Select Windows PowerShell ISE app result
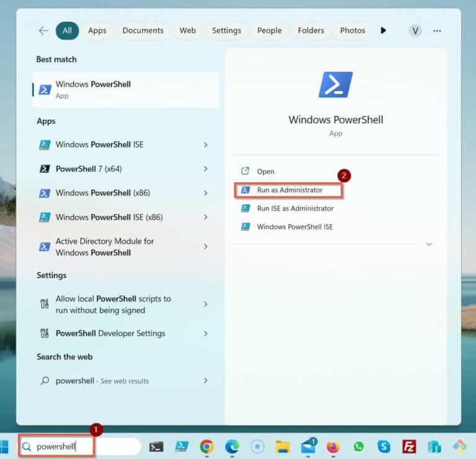476x459 pixels. click(125, 145)
